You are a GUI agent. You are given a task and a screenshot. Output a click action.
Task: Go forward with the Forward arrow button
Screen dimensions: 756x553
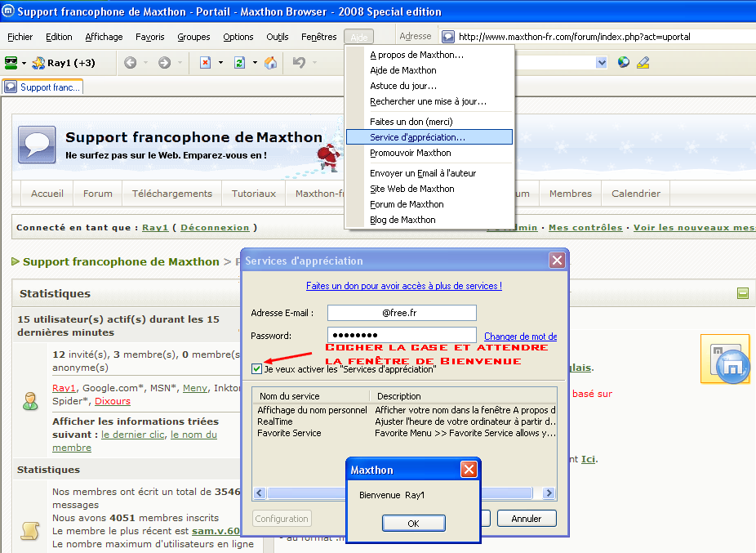click(x=164, y=62)
